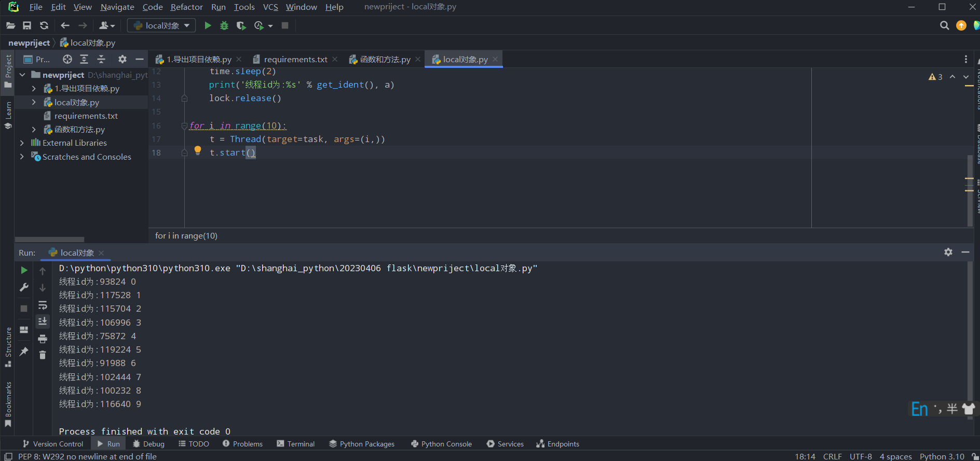Click the yellow intention lightbulb on line 18
This screenshot has height=461, width=980.
(x=198, y=151)
